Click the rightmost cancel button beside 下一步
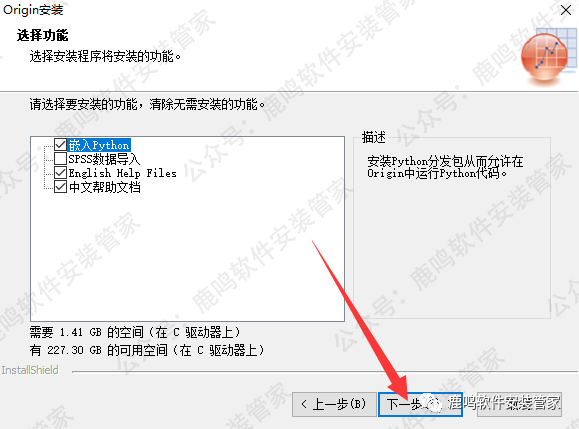The height and width of the screenshot is (429, 579). click(x=519, y=404)
